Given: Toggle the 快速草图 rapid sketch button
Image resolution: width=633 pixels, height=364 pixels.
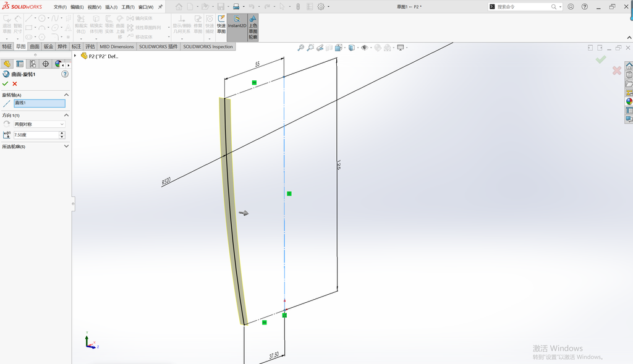Looking at the screenshot, I should click(221, 25).
